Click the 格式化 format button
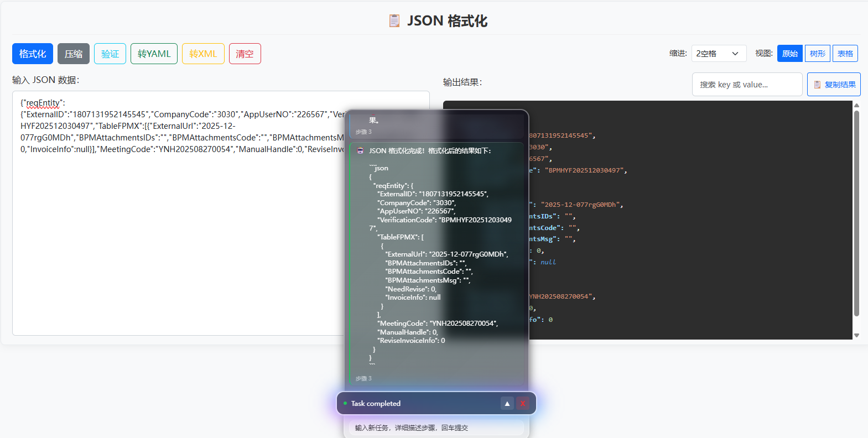 pos(33,54)
